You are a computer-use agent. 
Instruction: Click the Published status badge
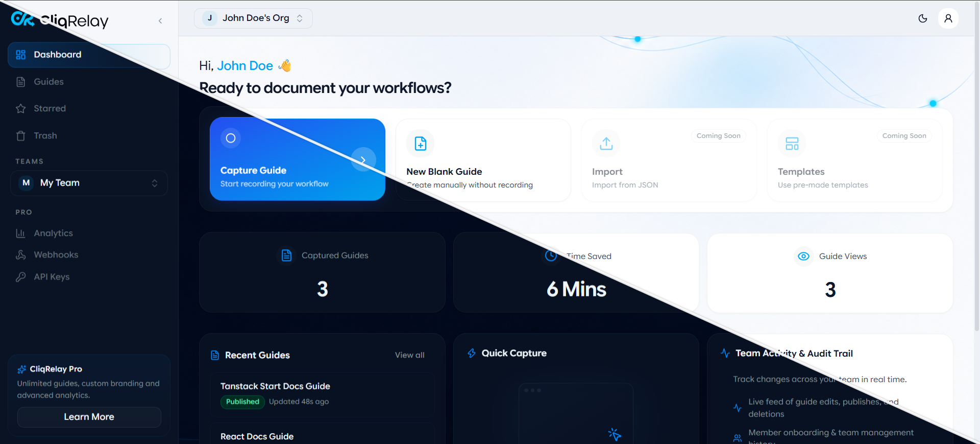[x=242, y=402]
